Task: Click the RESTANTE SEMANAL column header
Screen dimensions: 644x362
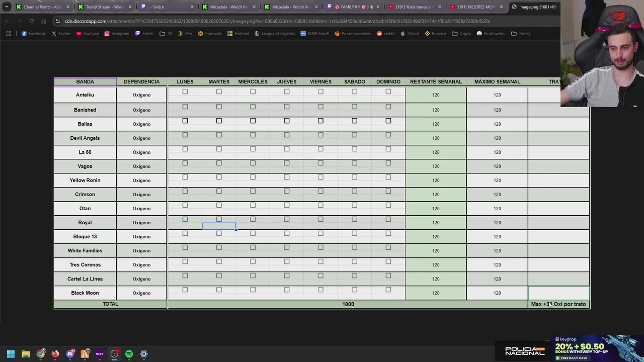Action: pyautogui.click(x=436, y=81)
